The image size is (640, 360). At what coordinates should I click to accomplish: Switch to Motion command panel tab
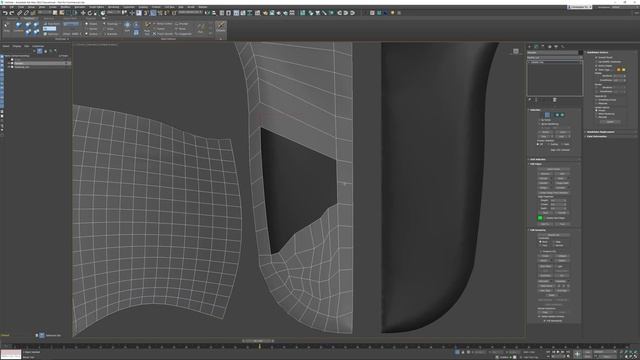[x=550, y=47]
